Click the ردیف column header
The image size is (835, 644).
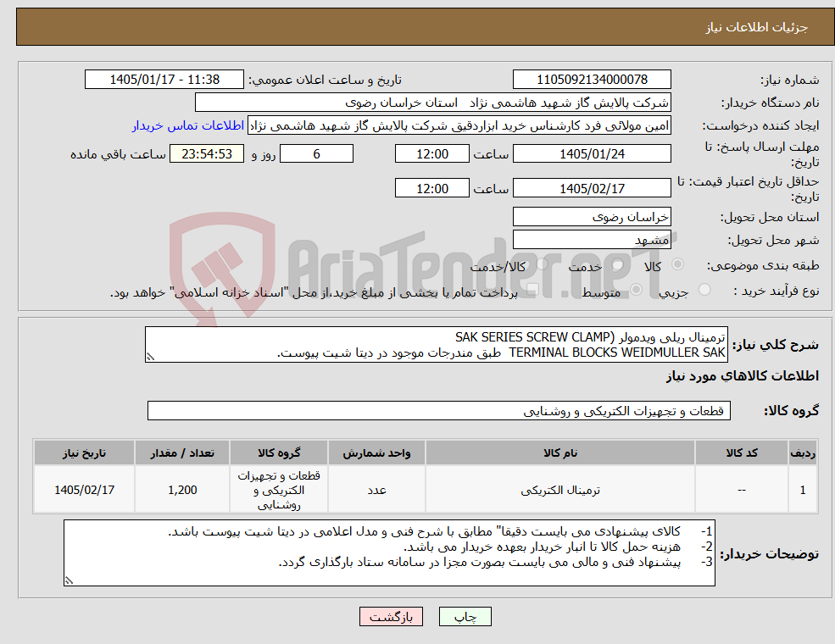803,453
